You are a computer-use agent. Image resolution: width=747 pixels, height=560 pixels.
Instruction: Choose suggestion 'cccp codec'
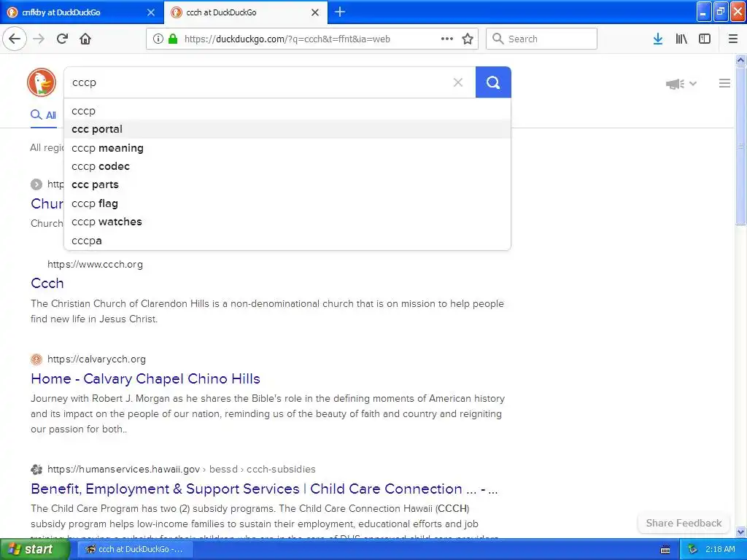287,166
